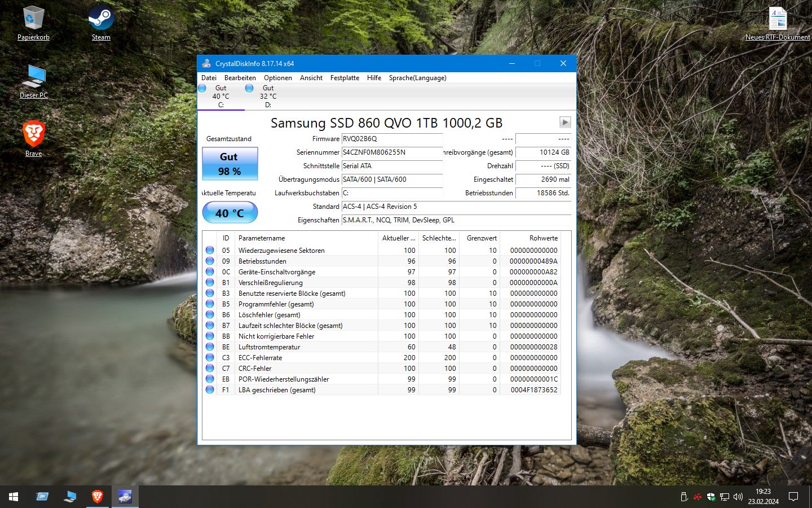Click status orb of LBA geschrieben row
The image size is (812, 508).
(210, 389)
